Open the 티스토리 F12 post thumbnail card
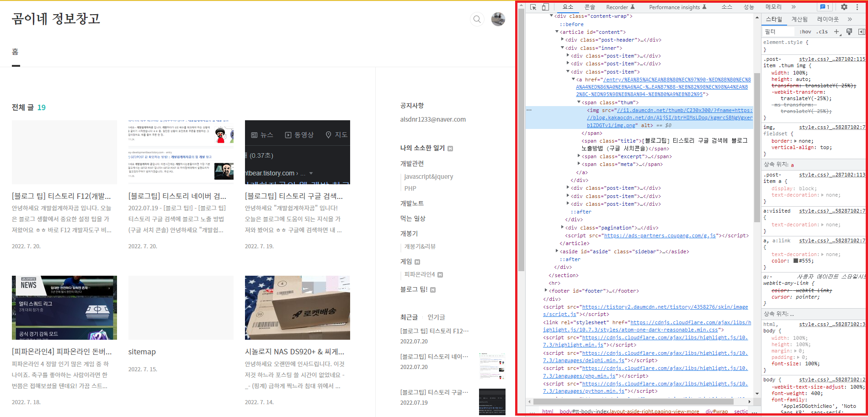Image resolution: width=868 pixels, height=417 pixels. pyautogui.click(x=64, y=152)
